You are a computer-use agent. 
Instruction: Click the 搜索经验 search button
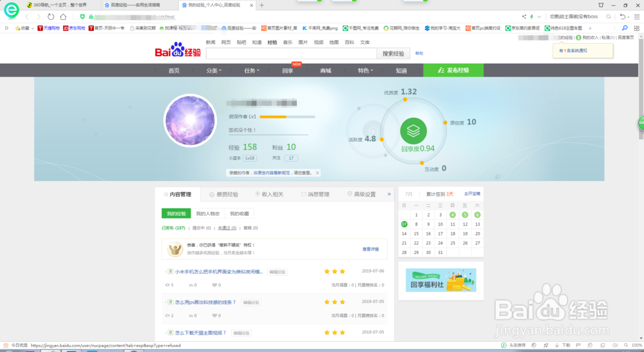[393, 54]
